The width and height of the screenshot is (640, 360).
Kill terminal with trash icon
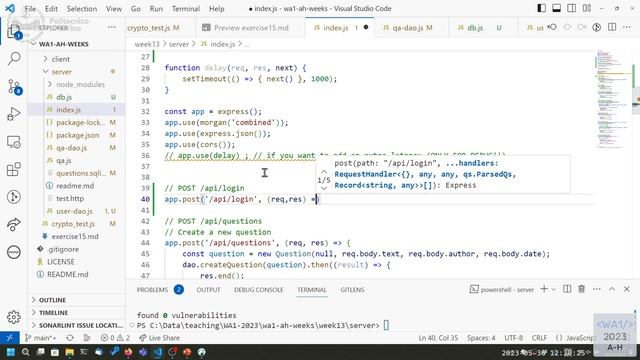(582, 289)
